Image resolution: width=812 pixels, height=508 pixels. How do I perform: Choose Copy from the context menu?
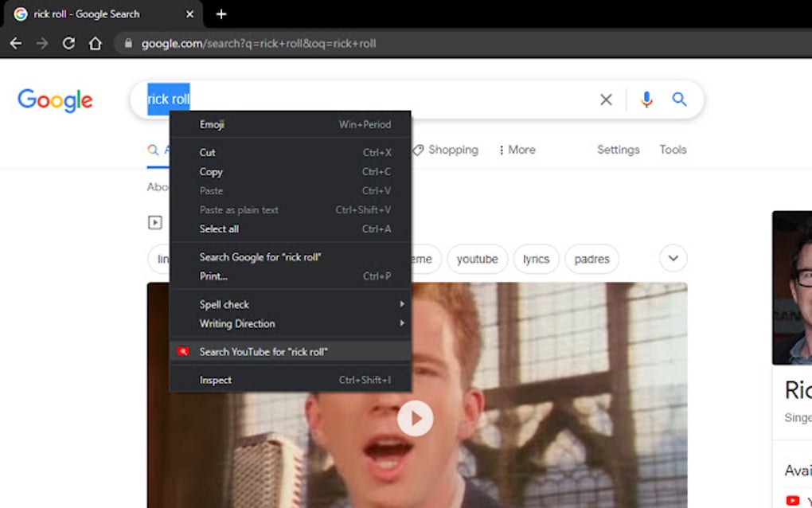[211, 171]
